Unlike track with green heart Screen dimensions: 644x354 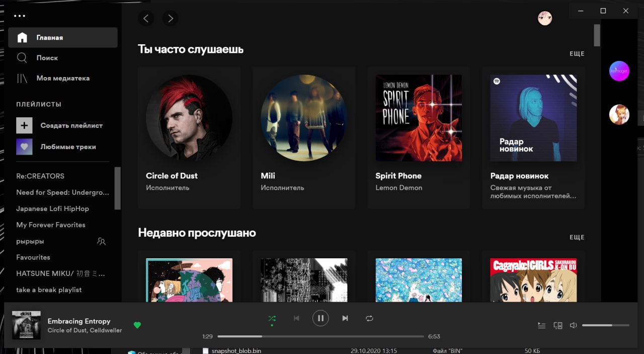[137, 325]
